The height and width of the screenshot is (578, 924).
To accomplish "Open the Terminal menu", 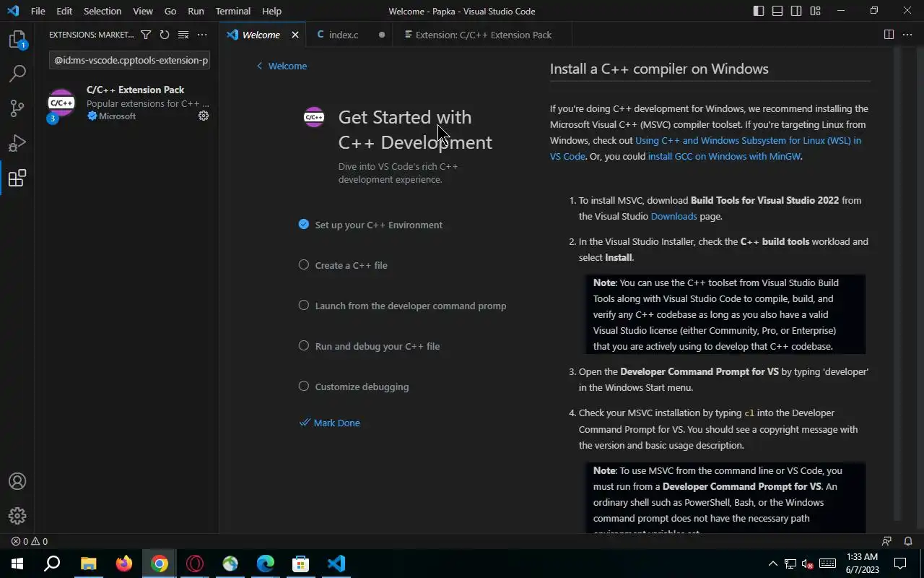I will coord(233,11).
